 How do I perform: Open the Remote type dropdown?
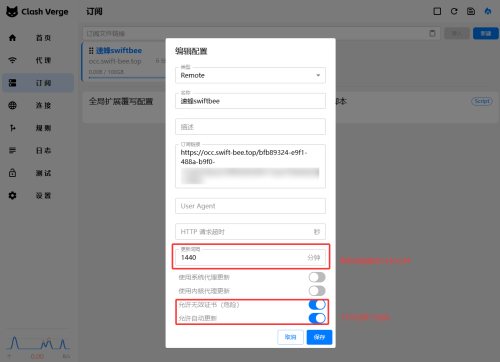coord(250,75)
